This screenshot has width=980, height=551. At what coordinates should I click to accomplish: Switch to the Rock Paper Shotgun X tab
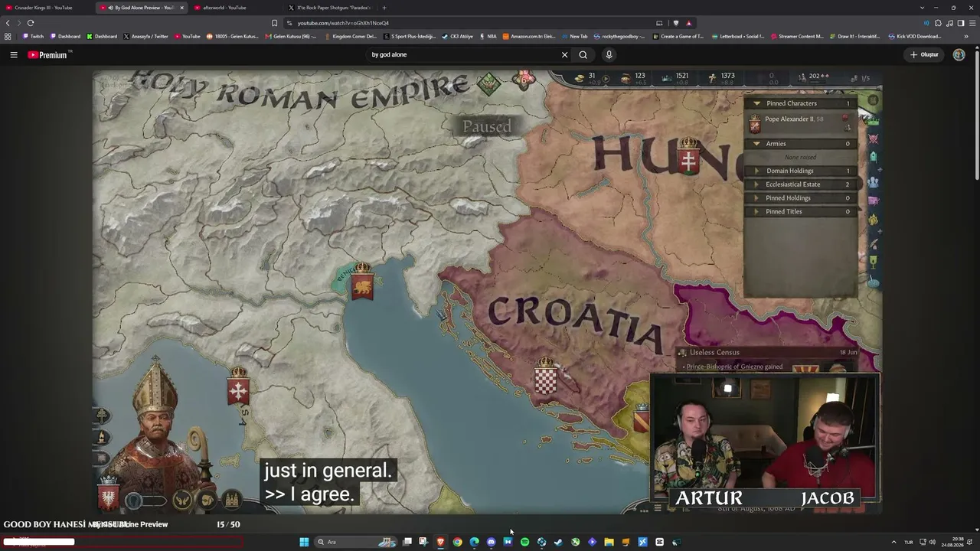click(x=329, y=8)
